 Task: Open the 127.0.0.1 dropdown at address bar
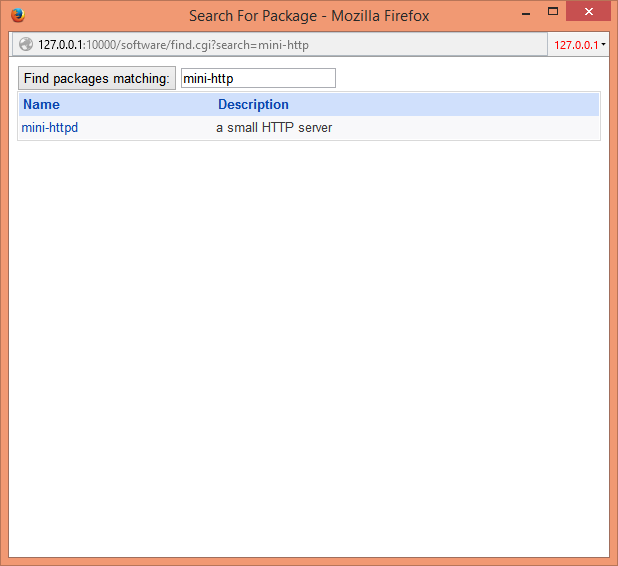click(x=579, y=45)
